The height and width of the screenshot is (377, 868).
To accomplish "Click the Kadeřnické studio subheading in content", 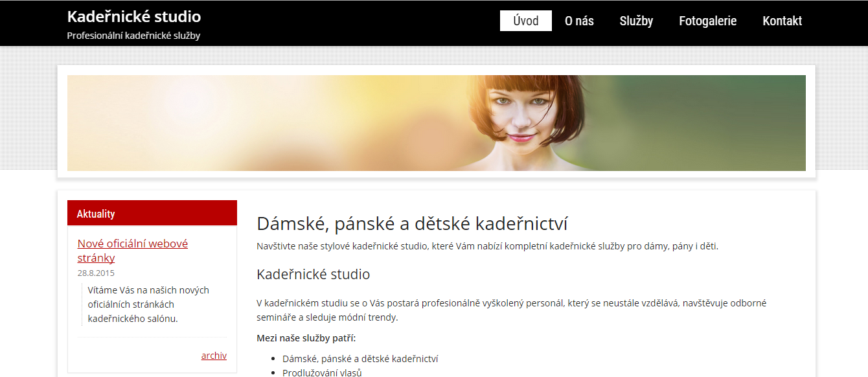I will pyautogui.click(x=313, y=274).
